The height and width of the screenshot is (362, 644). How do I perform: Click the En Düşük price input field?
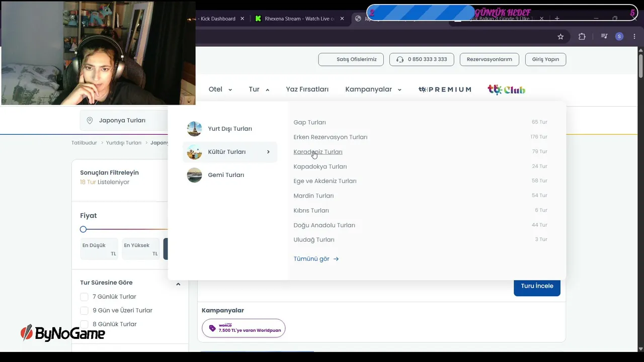(x=99, y=249)
